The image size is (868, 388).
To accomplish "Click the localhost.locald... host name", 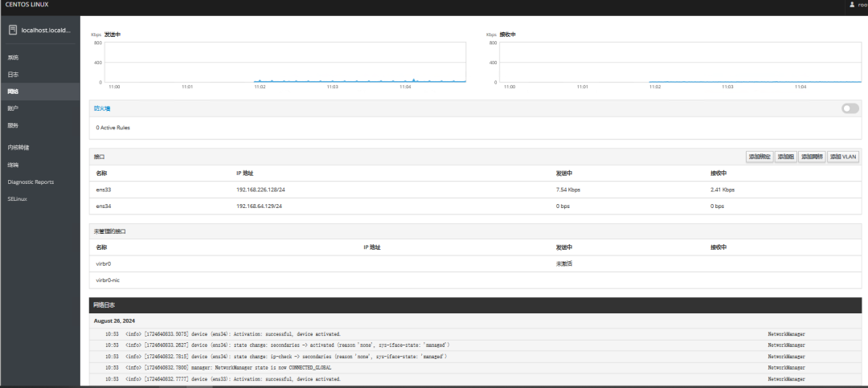I will (46, 30).
